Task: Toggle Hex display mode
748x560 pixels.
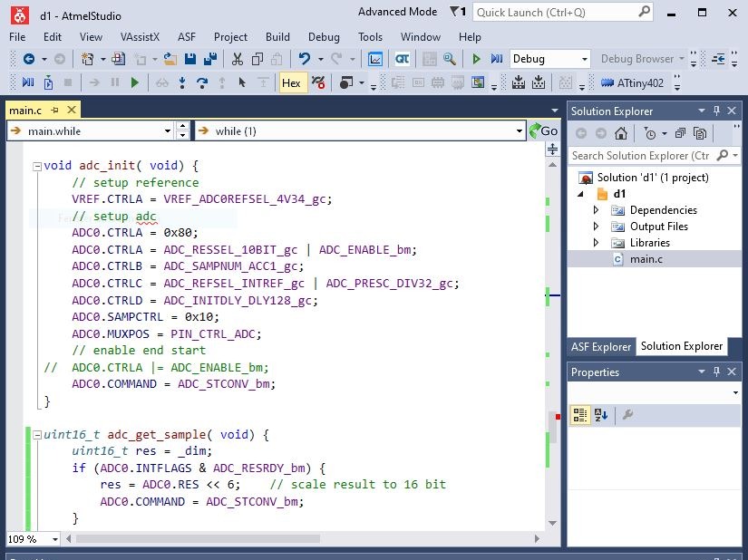Action: pyautogui.click(x=291, y=82)
